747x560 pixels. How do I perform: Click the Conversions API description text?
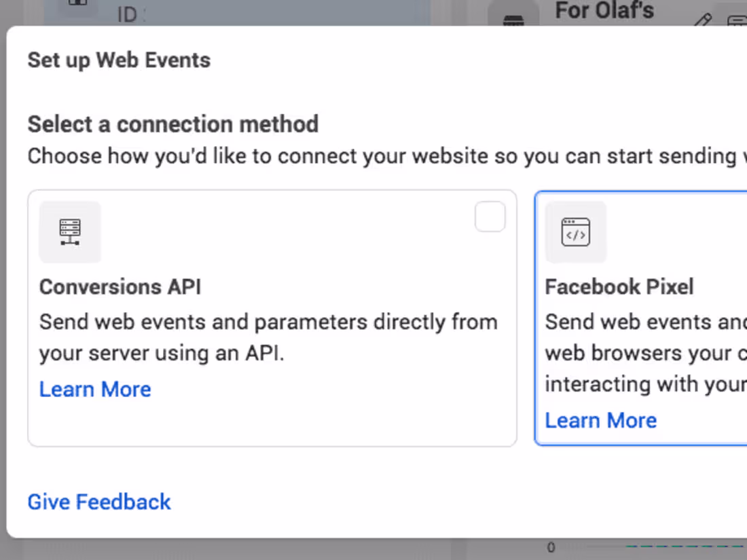[x=268, y=337]
